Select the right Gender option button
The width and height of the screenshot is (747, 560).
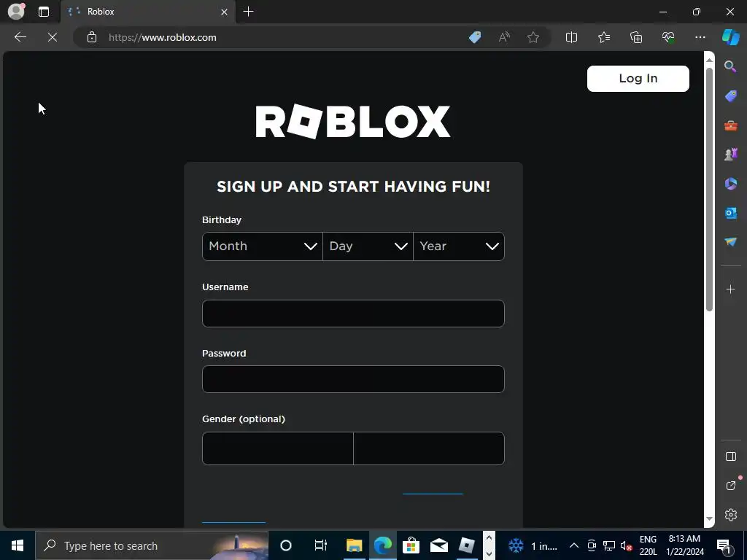coord(429,448)
